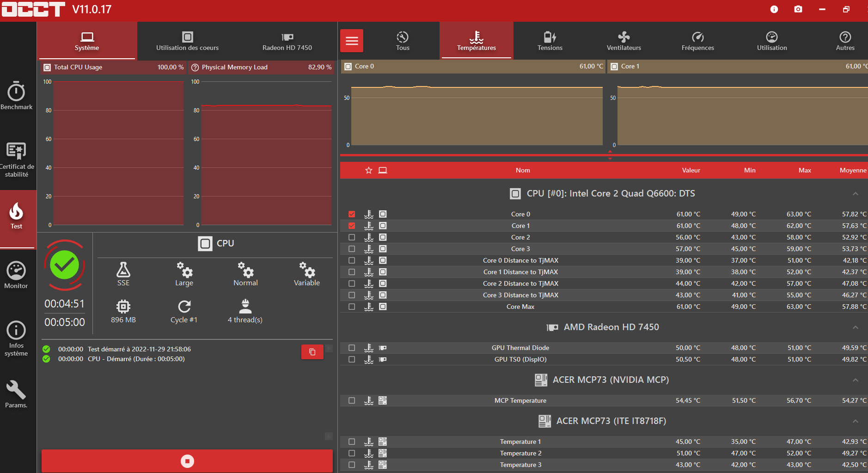Screen dimensions: 868x473
Task: Click the Physical Memory Load graph header
Action: [262, 67]
